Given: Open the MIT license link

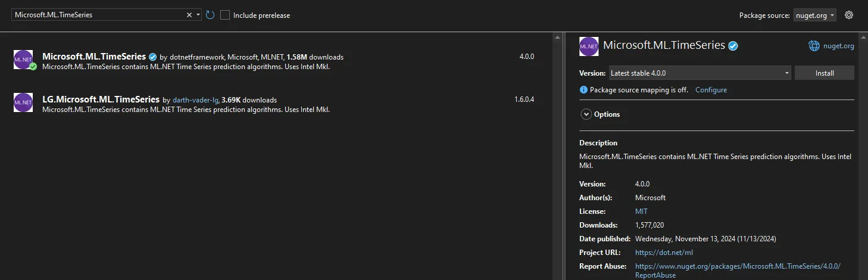Looking at the screenshot, I should click(x=641, y=211).
